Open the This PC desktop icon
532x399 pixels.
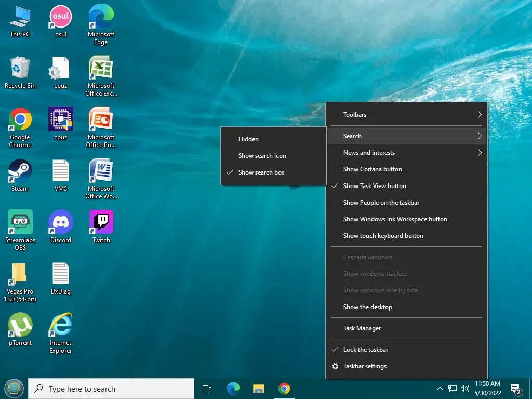pos(20,21)
